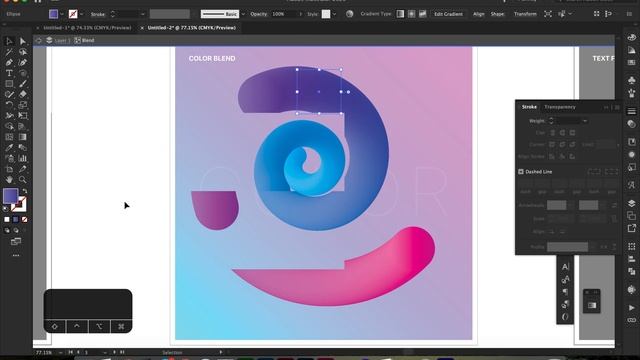Image resolution: width=640 pixels, height=360 pixels.
Task: Select the Rectangle tool
Action: point(9,84)
